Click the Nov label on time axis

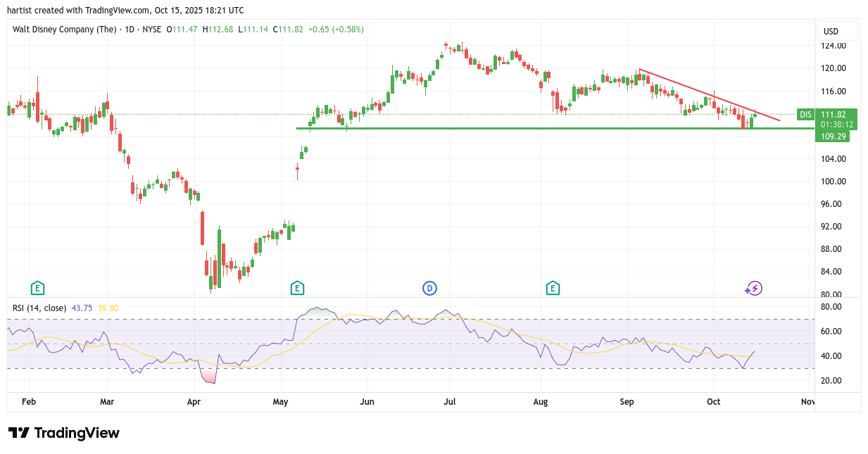807,402
